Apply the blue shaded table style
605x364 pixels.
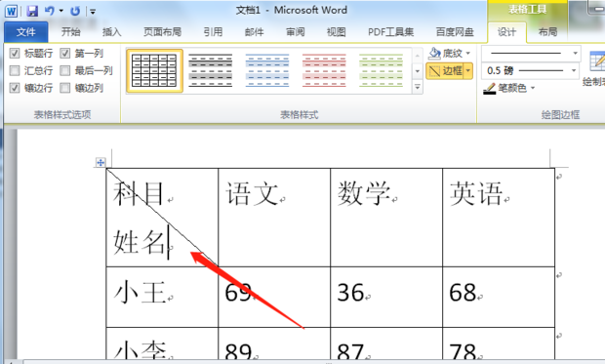pyautogui.click(x=267, y=70)
